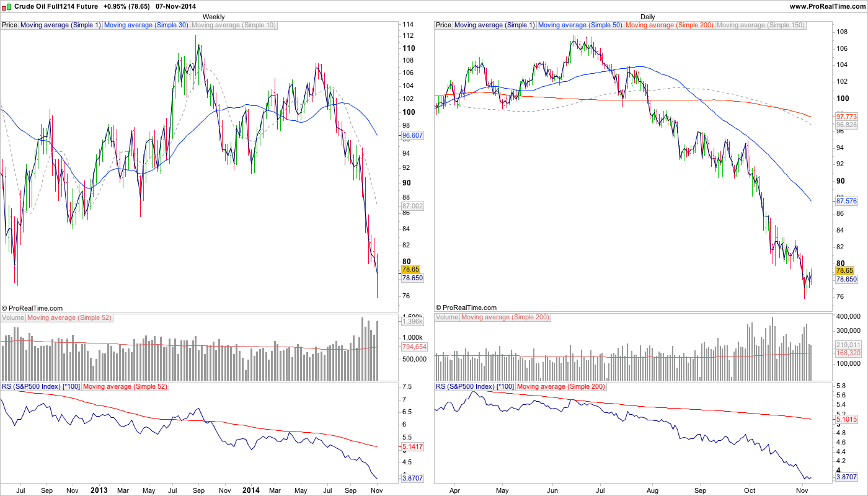Image resolution: width=868 pixels, height=496 pixels.
Task: Click the Weekly timeframe label
Action: (x=214, y=17)
